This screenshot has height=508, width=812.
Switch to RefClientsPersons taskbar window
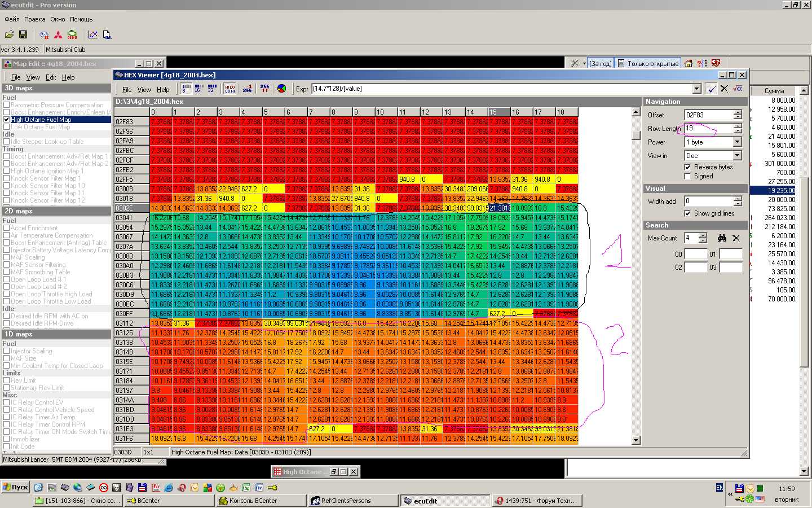pyautogui.click(x=354, y=501)
